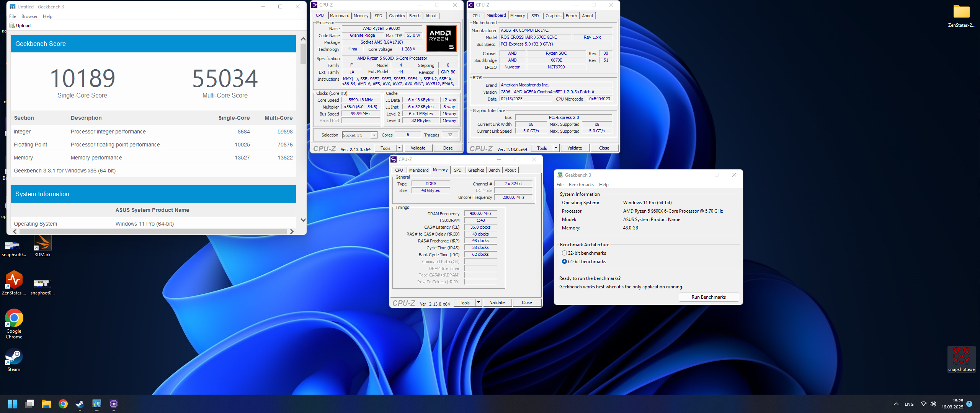Viewport: 980px width, 413px height.
Task: Open the 3DMark desktop shortcut
Action: 42,246
